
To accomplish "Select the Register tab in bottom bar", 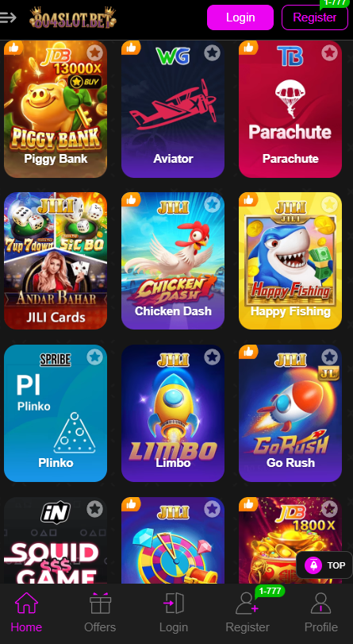I will pyautogui.click(x=247, y=612).
